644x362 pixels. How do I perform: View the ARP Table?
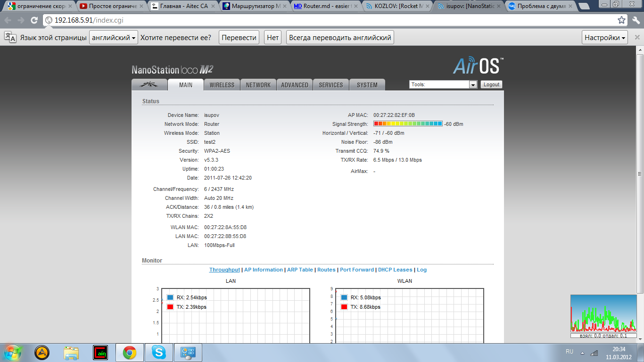(300, 270)
